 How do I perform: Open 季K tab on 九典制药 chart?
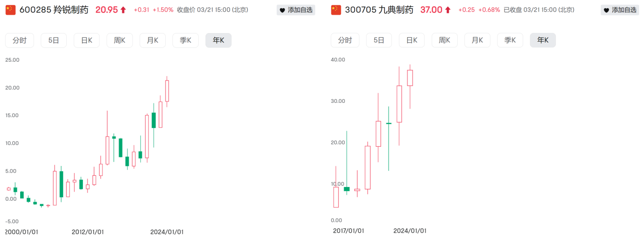click(x=511, y=40)
